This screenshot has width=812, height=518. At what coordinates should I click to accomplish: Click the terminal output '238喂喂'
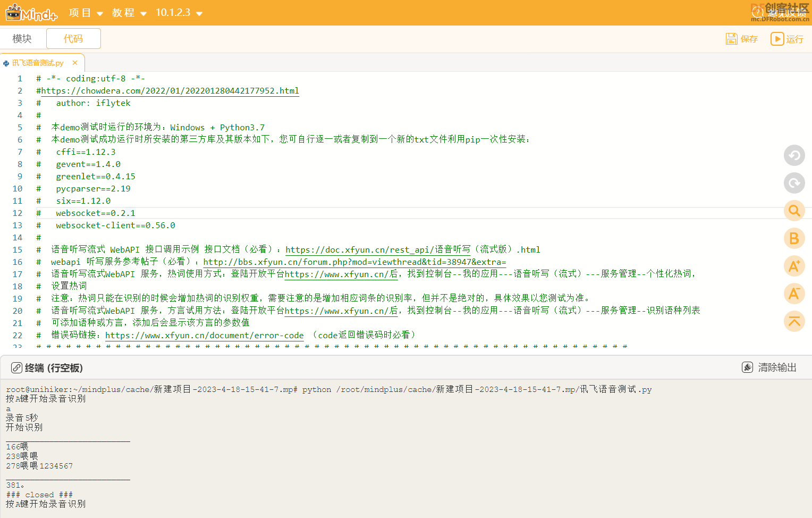[x=22, y=456]
